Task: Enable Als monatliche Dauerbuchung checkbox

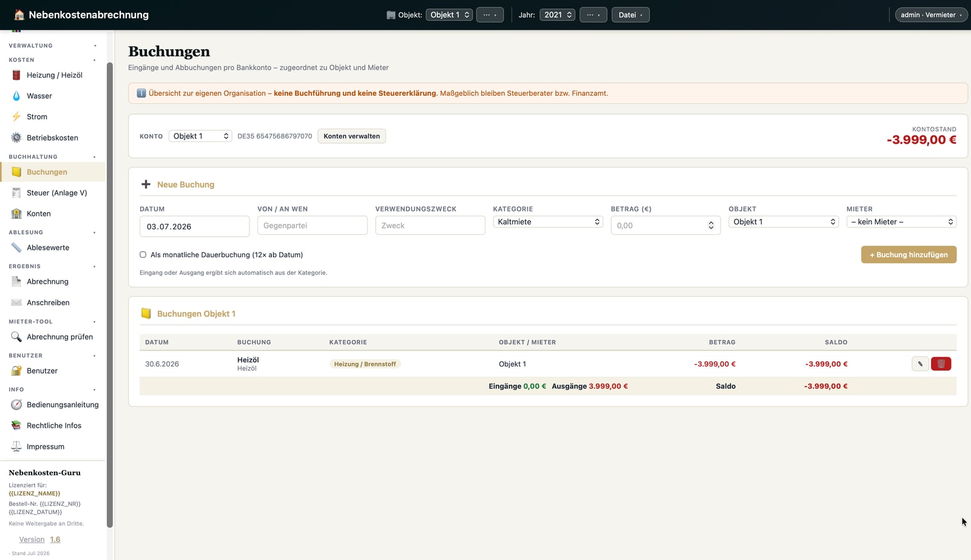Action: coord(143,255)
